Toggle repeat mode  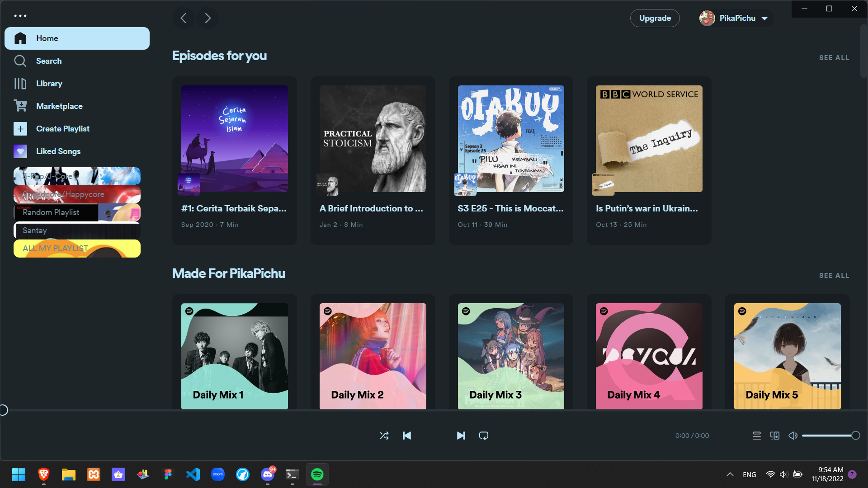point(483,436)
